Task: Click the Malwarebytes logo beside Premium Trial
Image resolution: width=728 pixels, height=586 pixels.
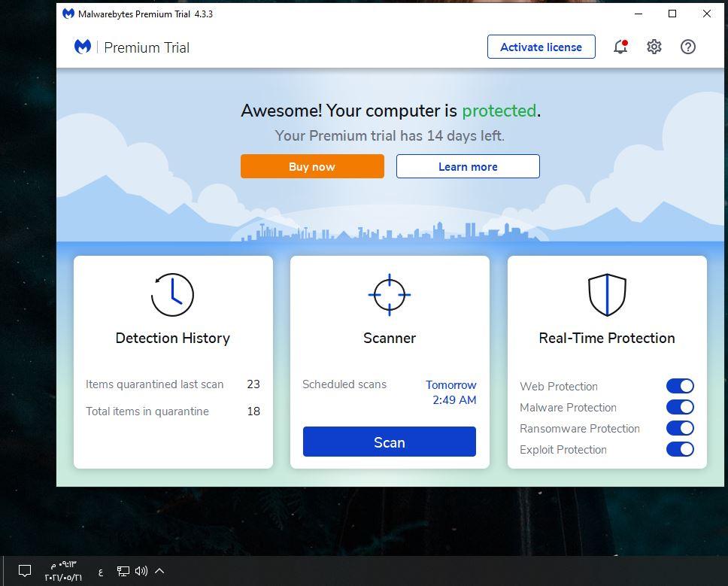Action: tap(83, 47)
